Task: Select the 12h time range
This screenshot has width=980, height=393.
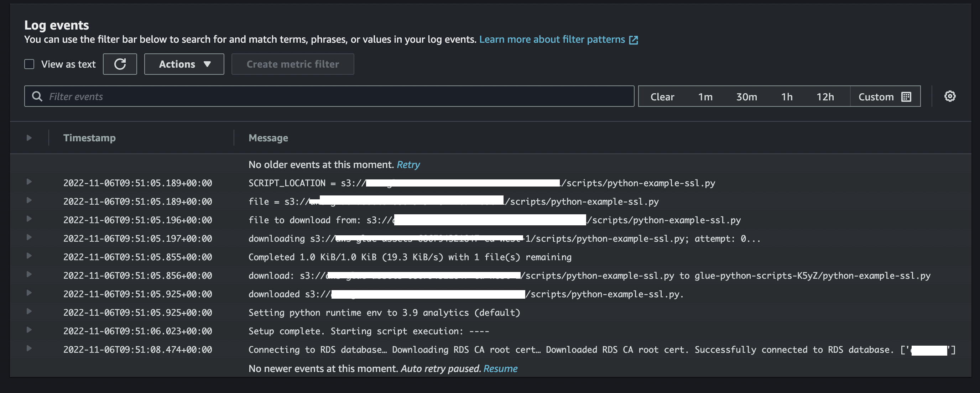Action: click(x=825, y=96)
